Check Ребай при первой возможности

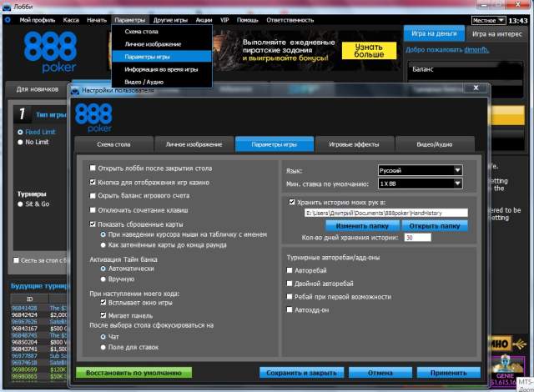coord(290,296)
